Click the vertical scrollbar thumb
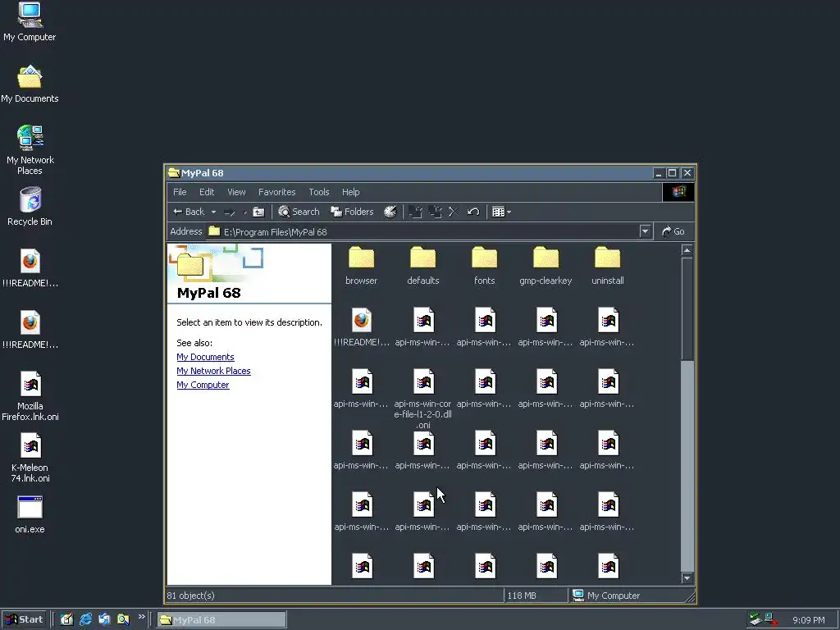 click(x=687, y=308)
